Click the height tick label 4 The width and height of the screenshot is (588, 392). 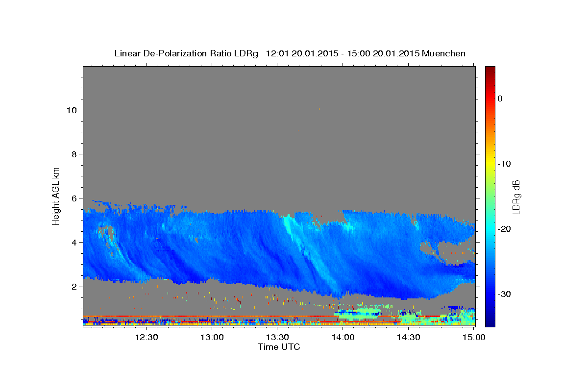point(74,243)
